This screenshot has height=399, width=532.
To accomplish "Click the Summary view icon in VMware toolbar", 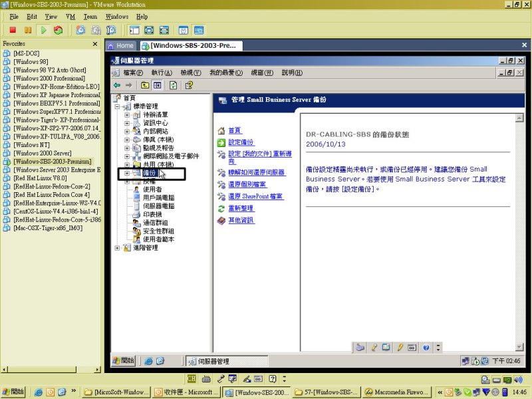I will [184, 30].
